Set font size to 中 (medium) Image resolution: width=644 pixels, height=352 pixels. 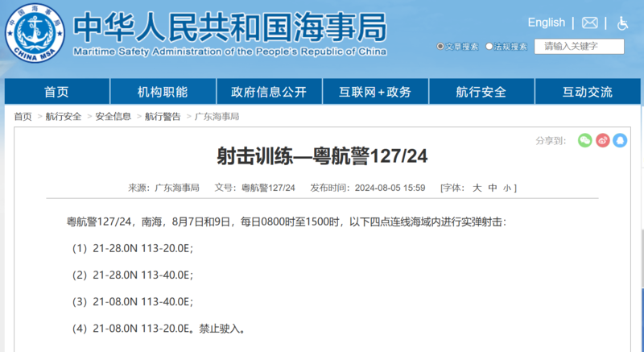pos(493,188)
